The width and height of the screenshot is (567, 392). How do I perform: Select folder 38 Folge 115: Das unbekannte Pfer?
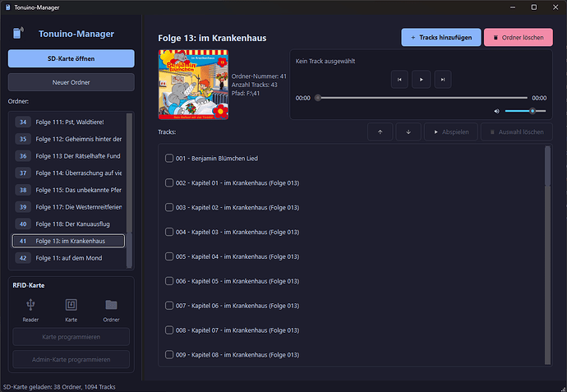(x=68, y=190)
